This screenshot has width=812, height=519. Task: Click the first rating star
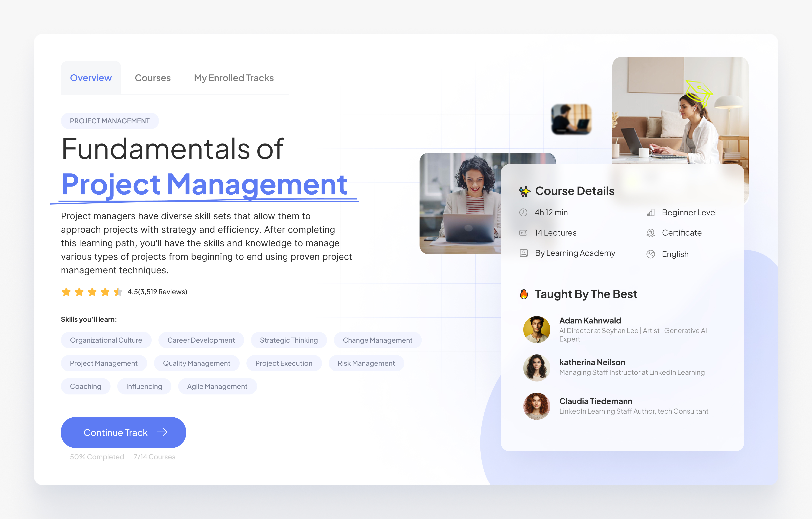[x=66, y=292]
